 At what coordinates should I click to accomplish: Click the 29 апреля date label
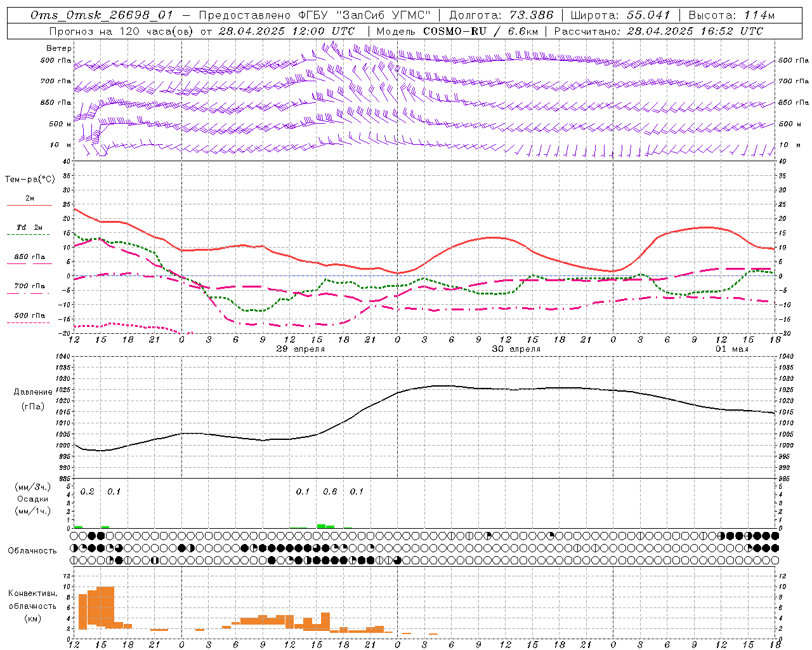pos(301,349)
